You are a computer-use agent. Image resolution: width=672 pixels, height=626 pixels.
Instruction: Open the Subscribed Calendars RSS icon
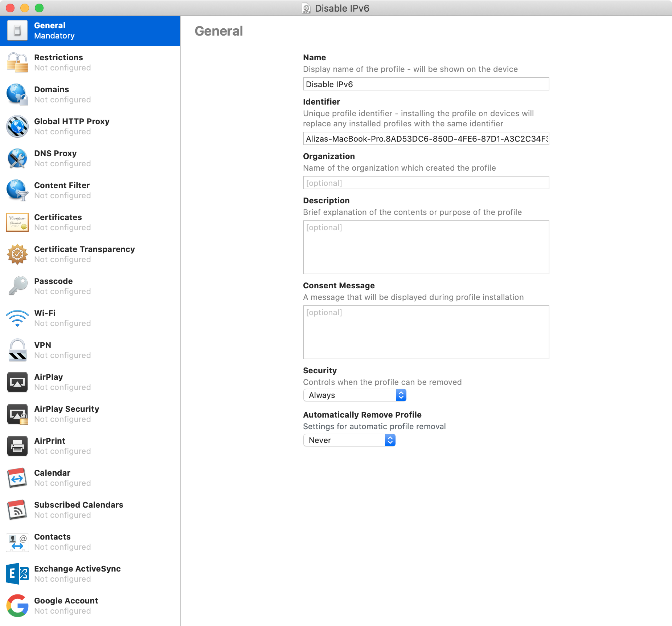[17, 510]
